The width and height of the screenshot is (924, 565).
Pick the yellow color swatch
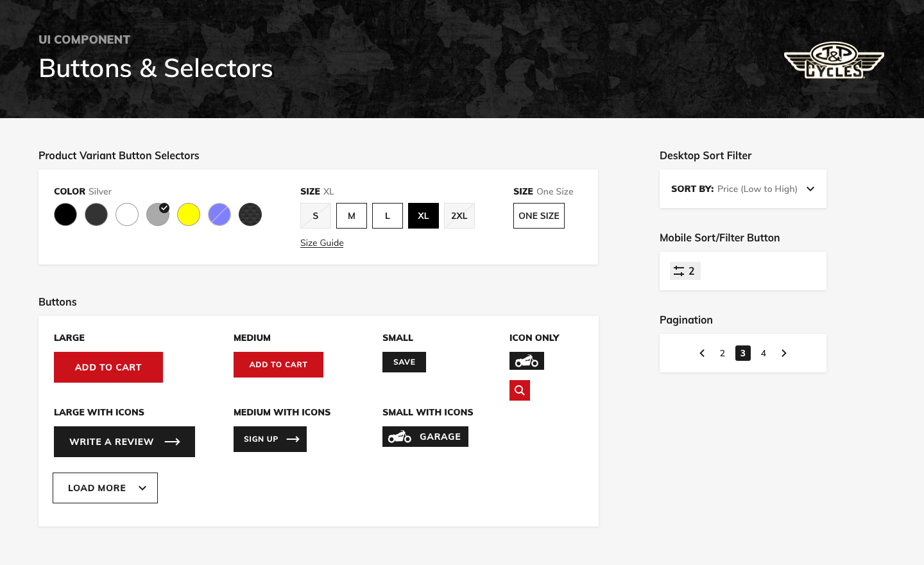[189, 214]
